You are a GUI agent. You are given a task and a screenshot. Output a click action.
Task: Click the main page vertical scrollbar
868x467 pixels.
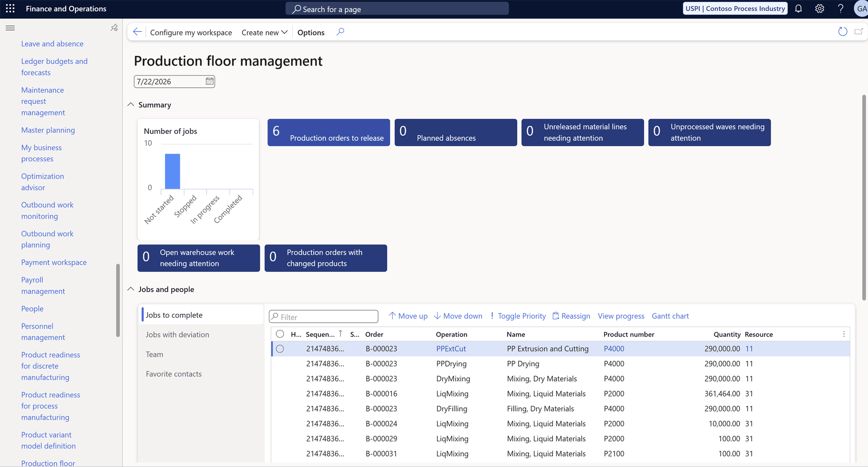pos(864,198)
